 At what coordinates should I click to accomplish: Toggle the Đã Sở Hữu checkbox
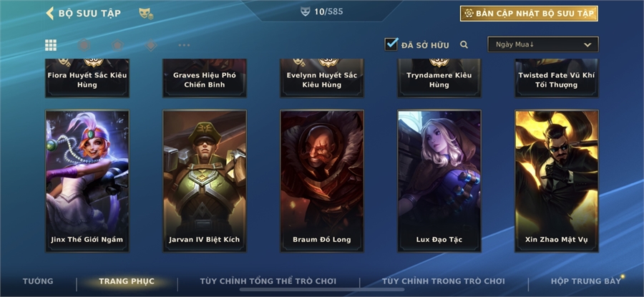coord(391,44)
